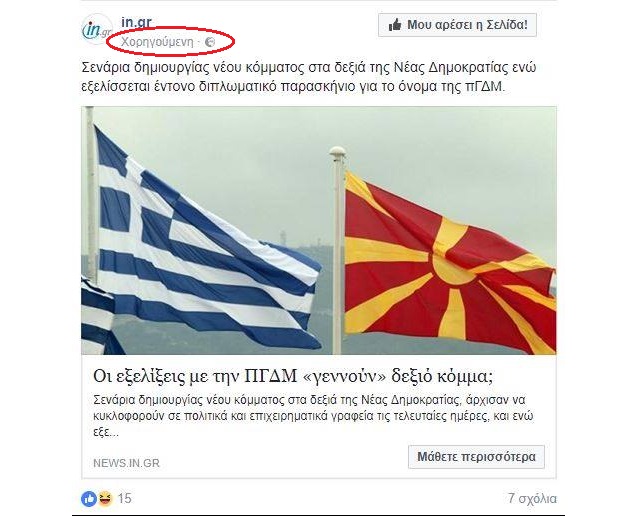Click the Greek flag in the photo
Screen dimensions: 642x516
pos(205,246)
